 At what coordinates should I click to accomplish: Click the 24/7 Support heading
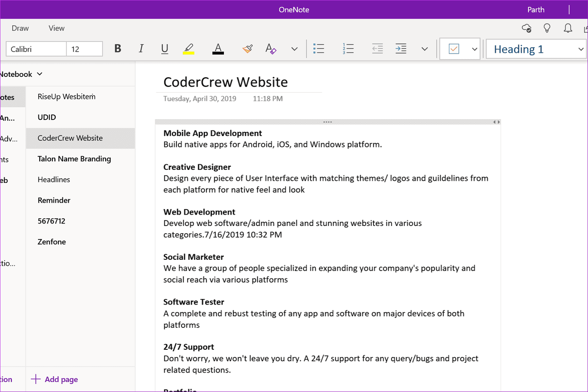(x=188, y=347)
